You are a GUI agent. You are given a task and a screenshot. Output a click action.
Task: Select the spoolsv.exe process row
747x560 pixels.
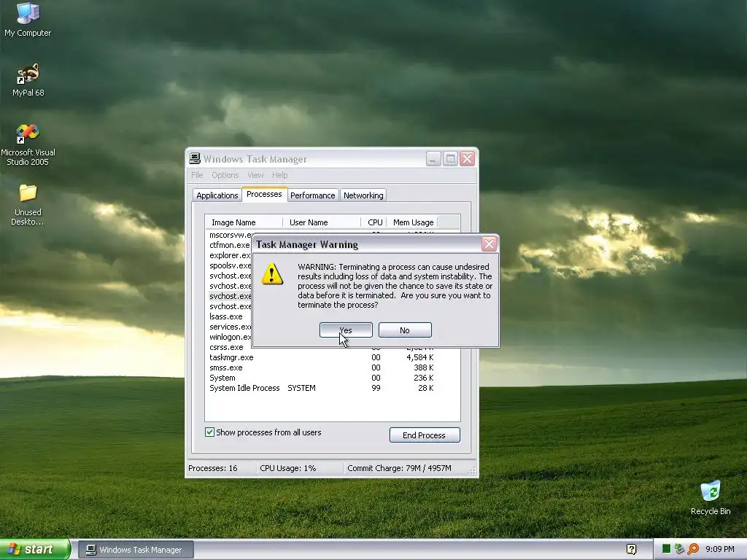tap(230, 265)
